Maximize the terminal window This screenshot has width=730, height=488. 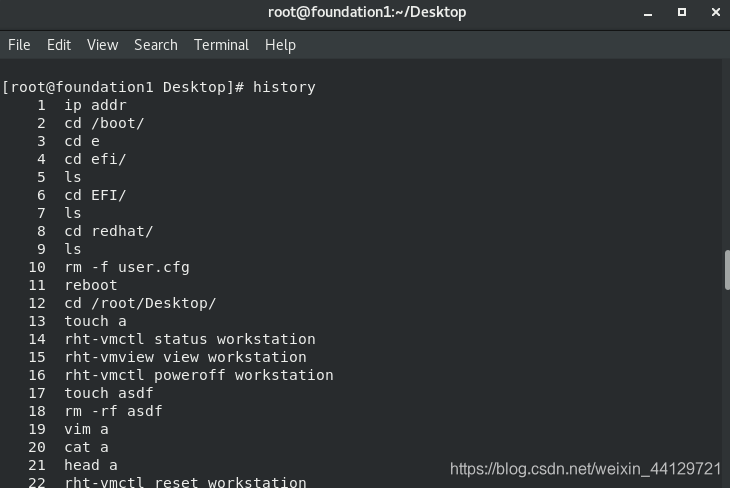tap(682, 12)
